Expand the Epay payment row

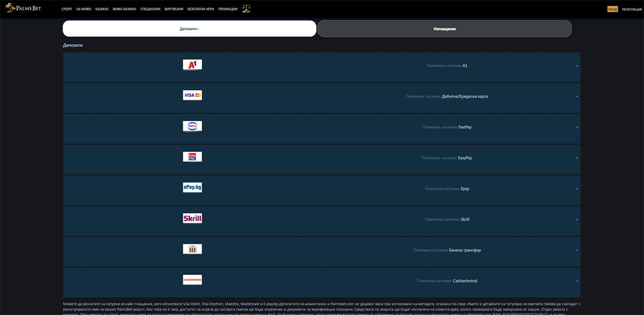(577, 188)
